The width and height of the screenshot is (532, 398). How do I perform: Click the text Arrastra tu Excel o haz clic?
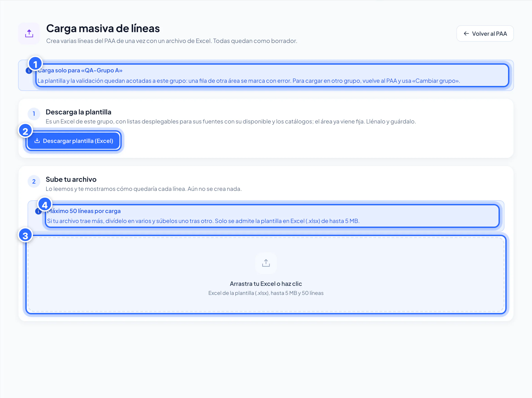point(266,284)
